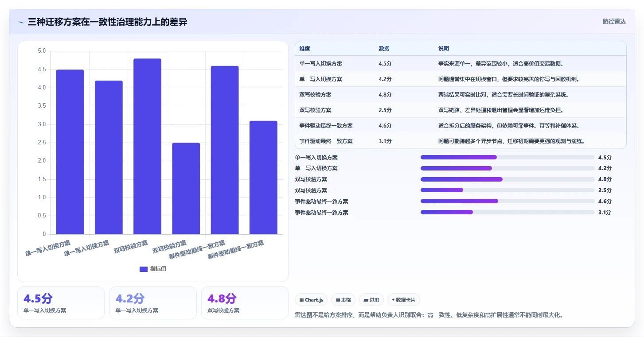Click the 2.5分 progress bar
This screenshot has width=644, height=337.
coord(507,190)
